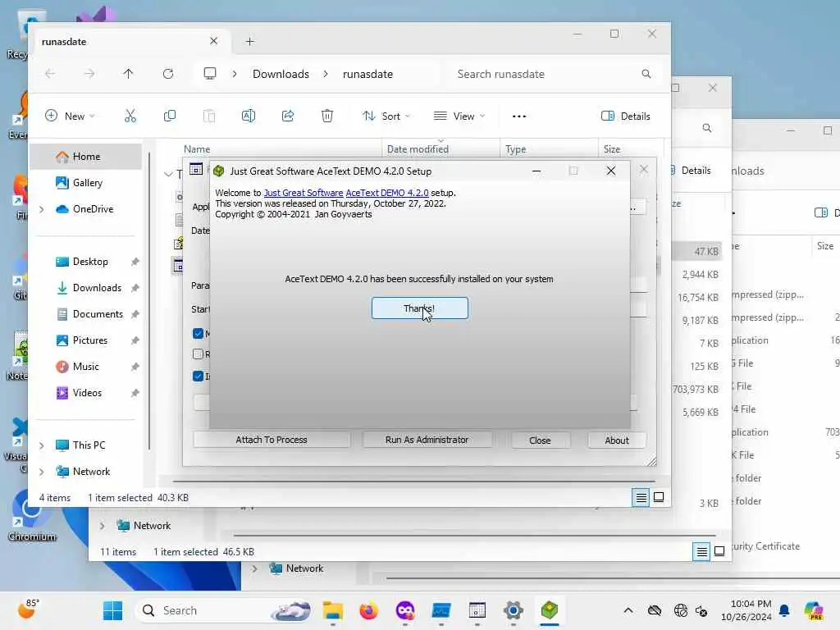
Task: Click the Share icon in toolbar
Action: [x=288, y=116]
